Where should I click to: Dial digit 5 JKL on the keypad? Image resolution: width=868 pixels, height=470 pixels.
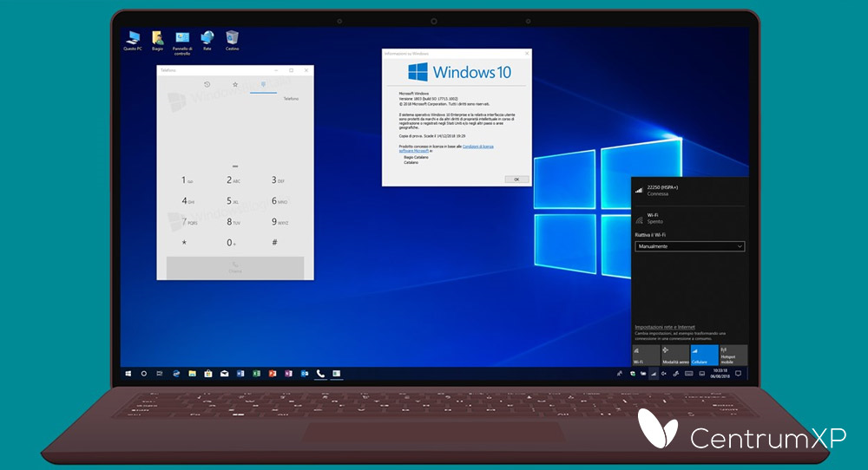coord(233,201)
